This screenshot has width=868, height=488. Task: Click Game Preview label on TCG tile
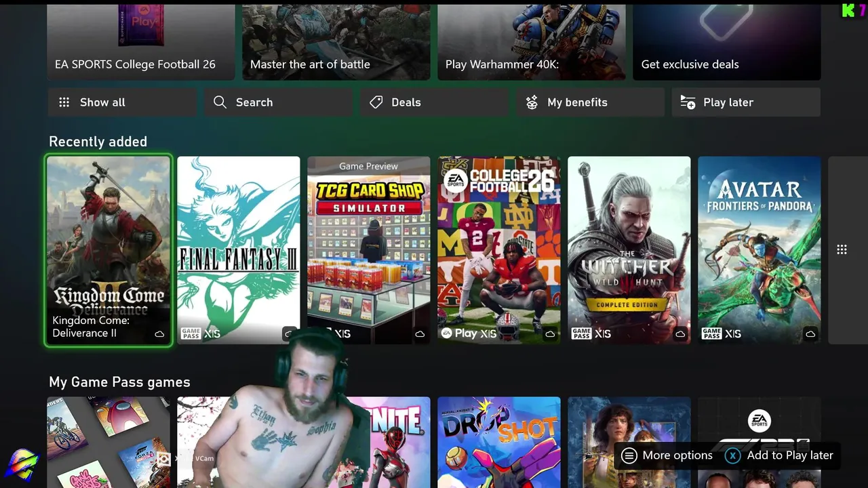tap(369, 166)
